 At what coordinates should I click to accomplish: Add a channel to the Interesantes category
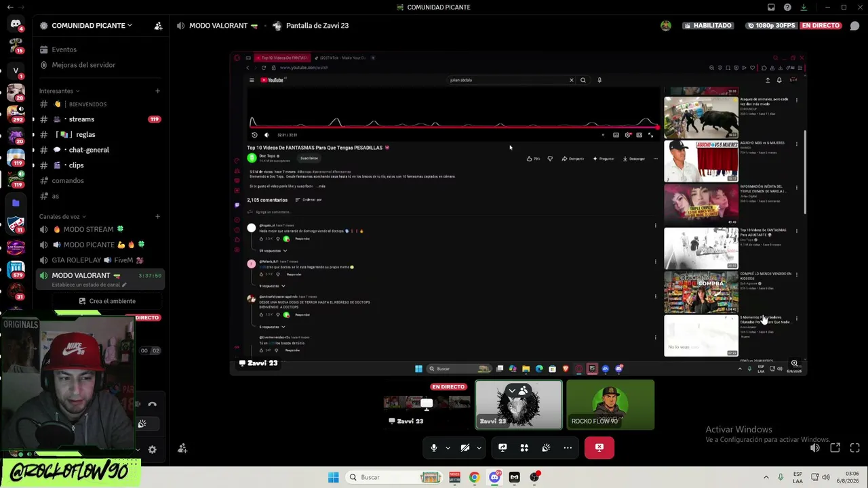[158, 91]
